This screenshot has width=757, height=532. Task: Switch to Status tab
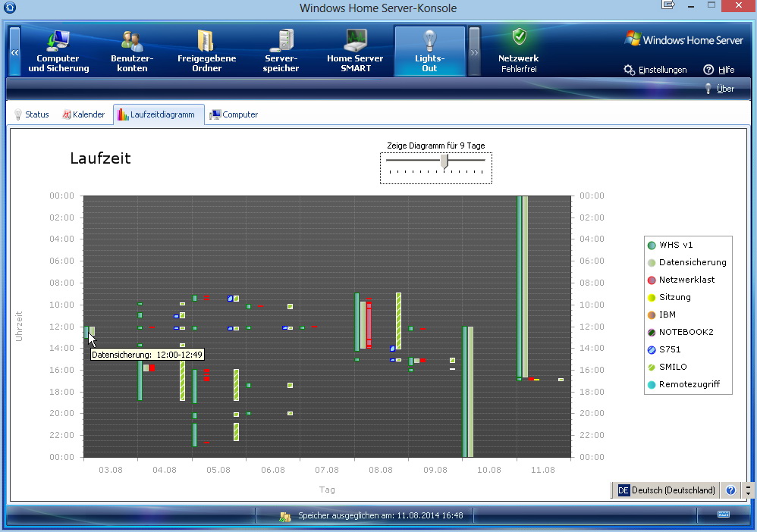coord(32,114)
